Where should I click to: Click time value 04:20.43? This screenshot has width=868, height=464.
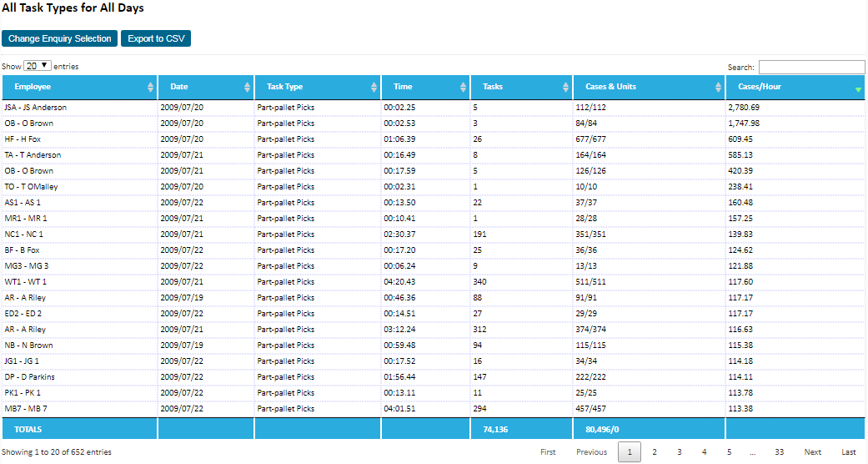(399, 282)
